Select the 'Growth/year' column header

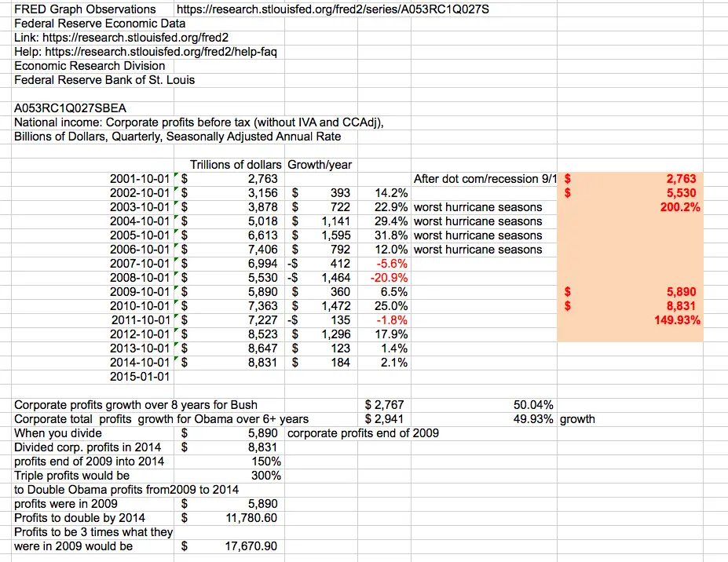[x=320, y=165]
